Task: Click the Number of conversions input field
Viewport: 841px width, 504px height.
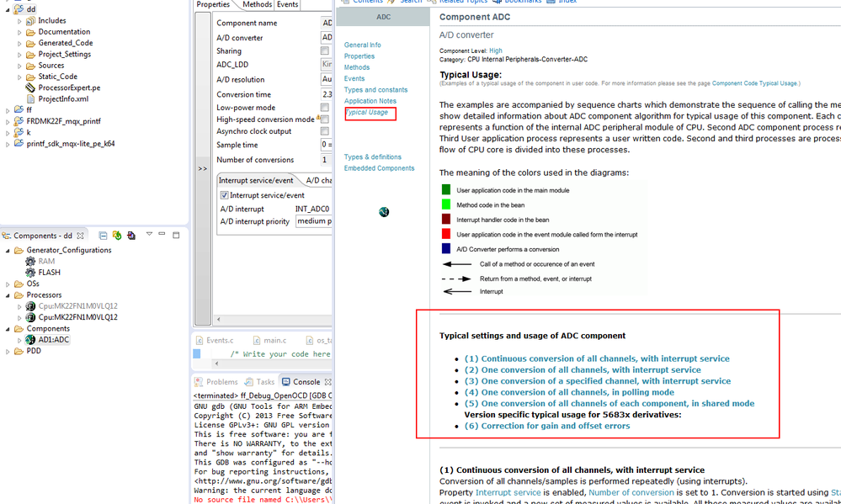Action: 326,160
